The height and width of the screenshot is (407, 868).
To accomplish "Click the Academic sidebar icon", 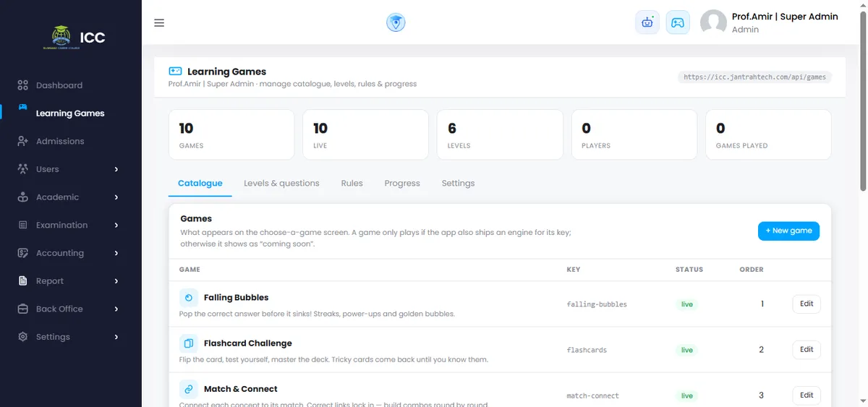I will point(22,197).
